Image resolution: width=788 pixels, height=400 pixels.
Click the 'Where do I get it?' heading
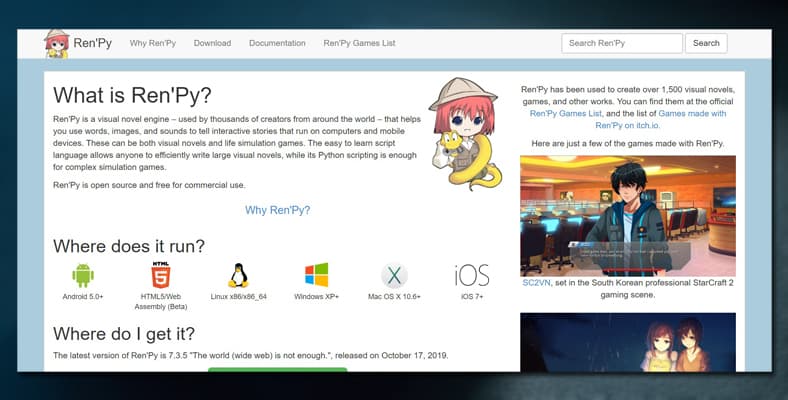tap(124, 334)
